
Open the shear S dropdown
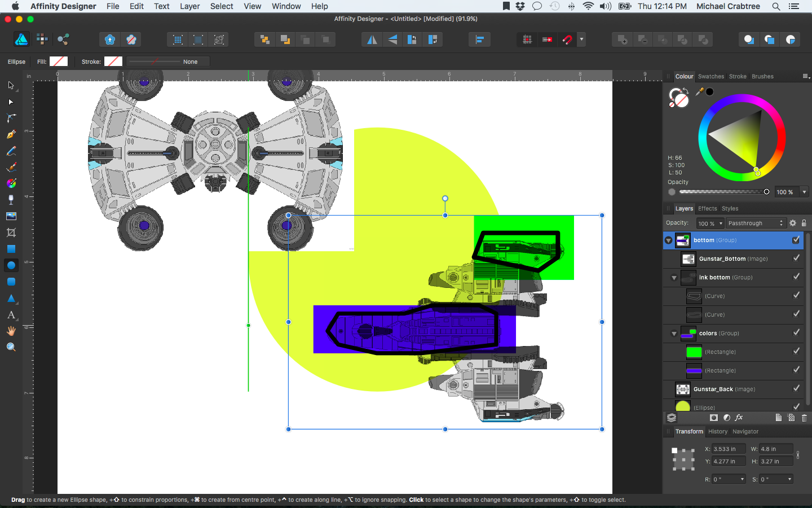789,479
